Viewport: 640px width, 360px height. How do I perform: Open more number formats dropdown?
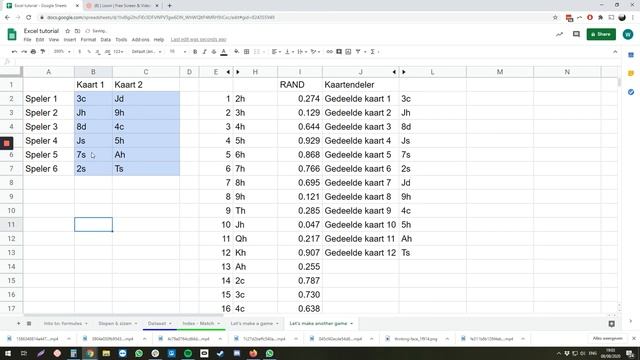(x=119, y=52)
